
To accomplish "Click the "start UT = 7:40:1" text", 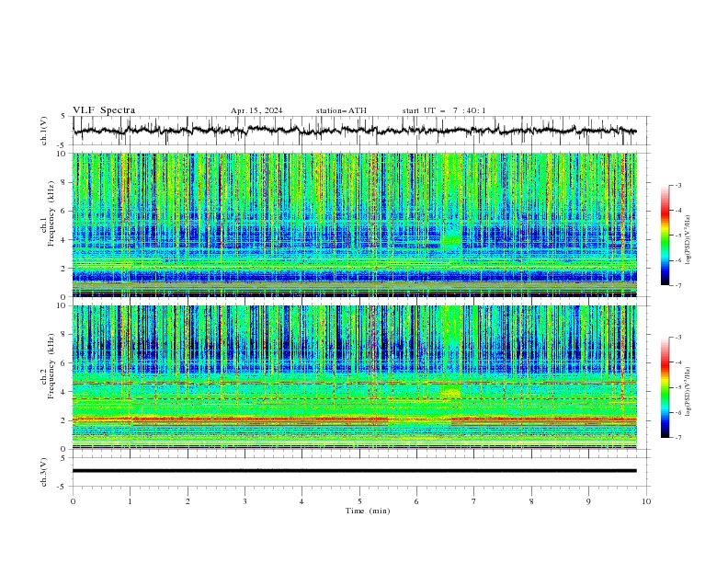I will point(444,110).
